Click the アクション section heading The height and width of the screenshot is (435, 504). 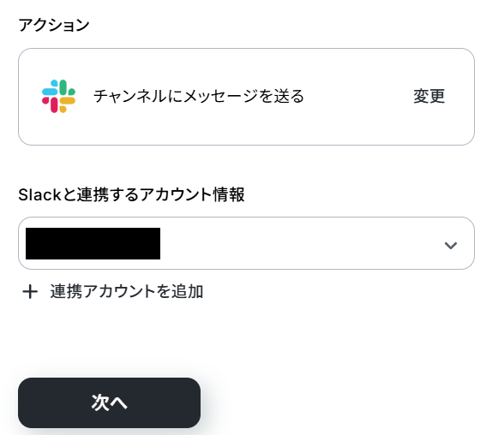click(x=54, y=25)
